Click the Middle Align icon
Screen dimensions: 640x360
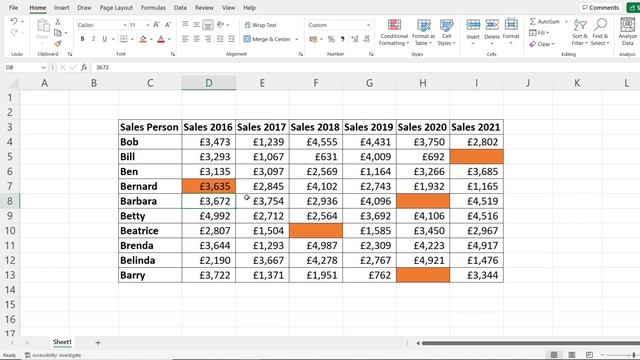pyautogui.click(x=196, y=25)
